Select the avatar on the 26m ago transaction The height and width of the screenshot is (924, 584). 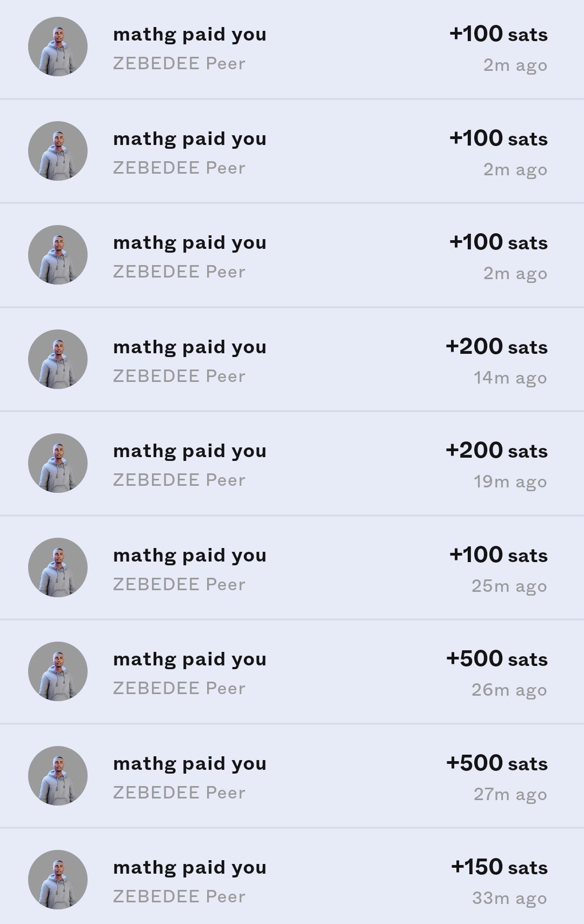point(58,671)
